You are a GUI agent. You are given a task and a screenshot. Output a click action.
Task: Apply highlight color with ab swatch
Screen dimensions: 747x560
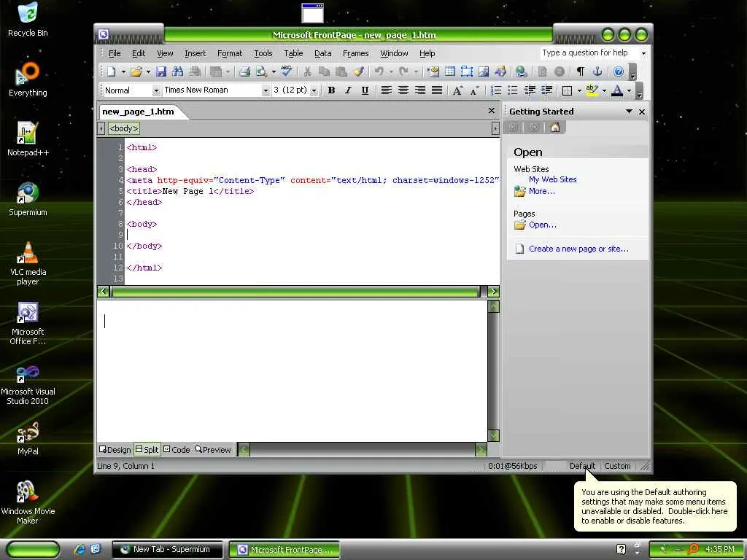coord(592,90)
